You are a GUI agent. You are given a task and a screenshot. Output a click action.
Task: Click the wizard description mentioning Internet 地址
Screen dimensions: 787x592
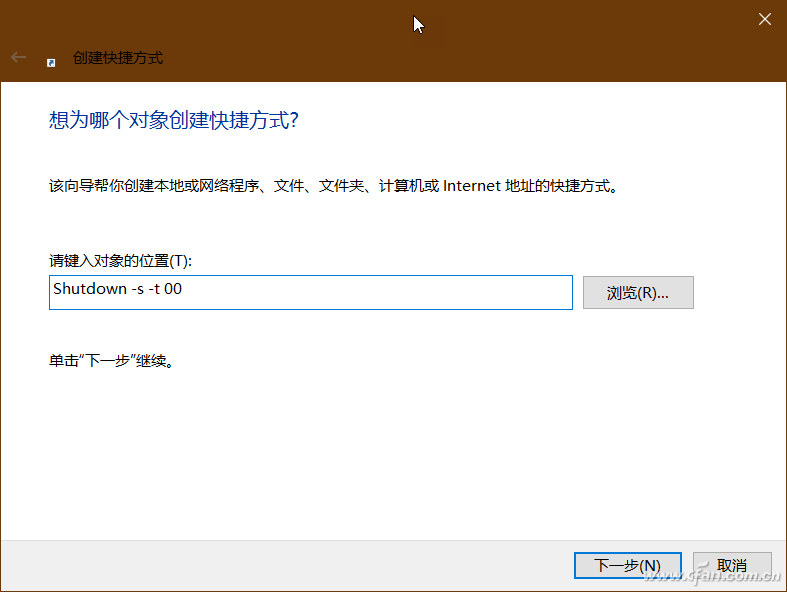[333, 186]
